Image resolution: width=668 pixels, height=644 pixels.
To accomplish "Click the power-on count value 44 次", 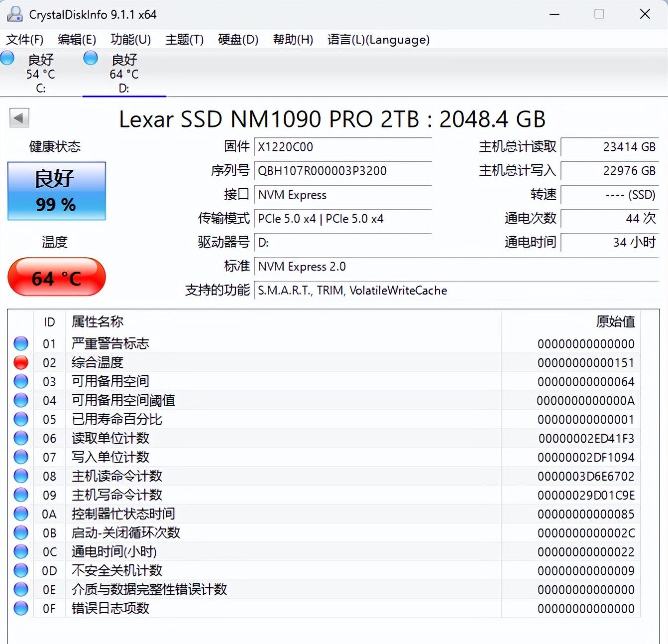I will (610, 219).
